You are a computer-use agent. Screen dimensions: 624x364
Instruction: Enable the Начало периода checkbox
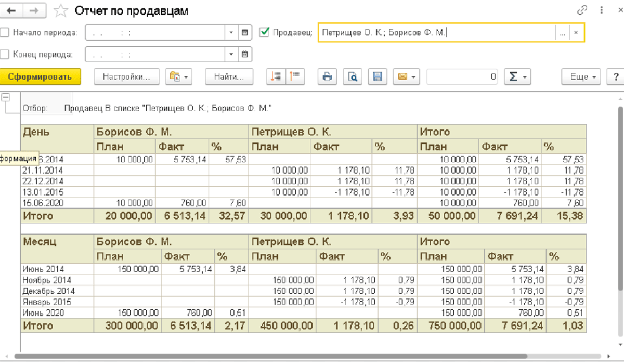(x=5, y=33)
